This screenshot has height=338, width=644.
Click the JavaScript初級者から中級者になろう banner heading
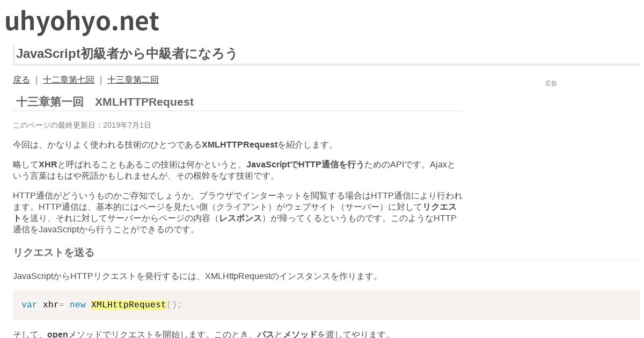click(127, 54)
